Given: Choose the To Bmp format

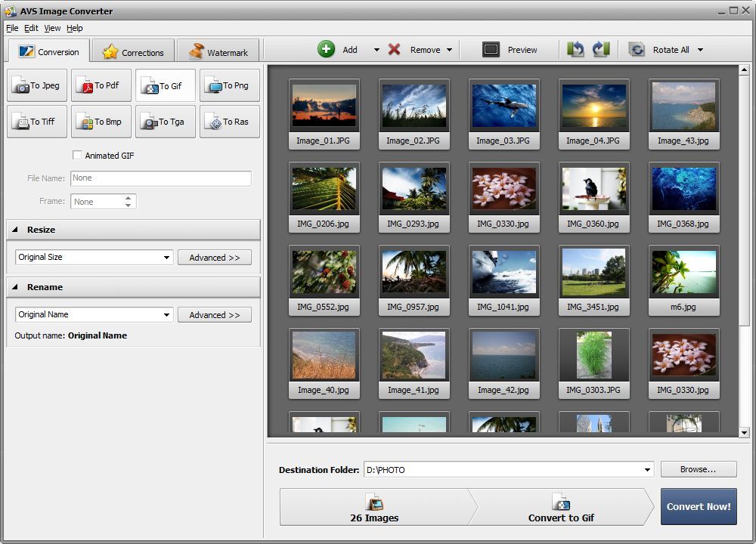Looking at the screenshot, I should click(x=101, y=122).
